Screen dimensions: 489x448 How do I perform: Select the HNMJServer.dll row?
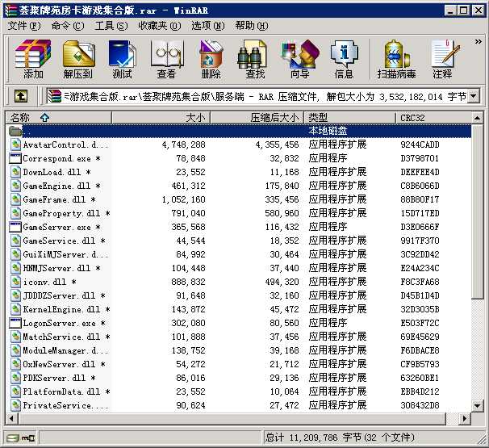pyautogui.click(x=239, y=268)
